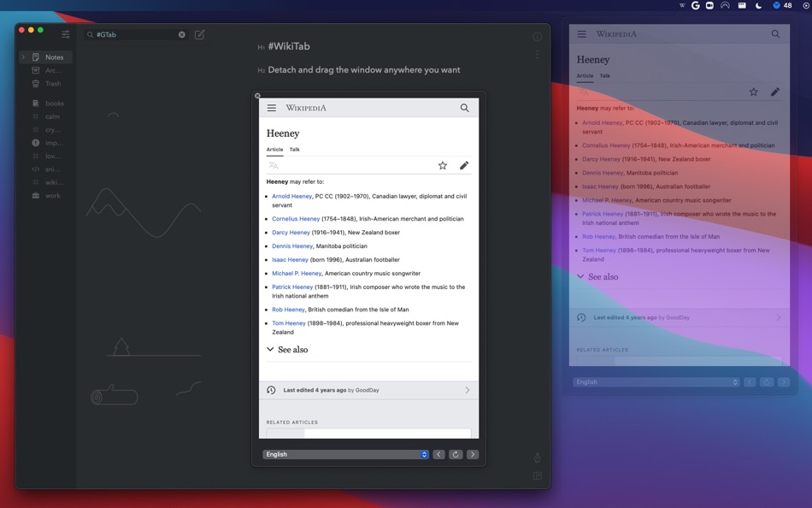The height and width of the screenshot is (508, 812).
Task: Close the embedded Wikipedia image in note
Action: (257, 96)
